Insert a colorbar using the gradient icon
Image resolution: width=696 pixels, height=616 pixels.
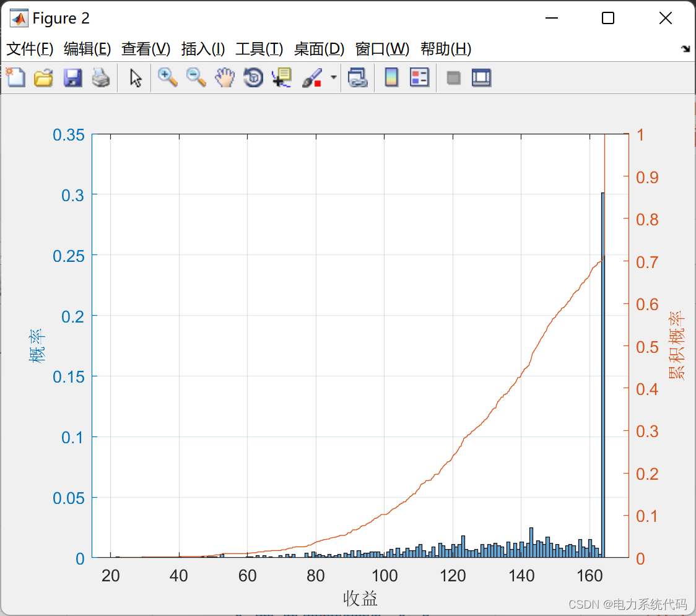click(x=391, y=77)
